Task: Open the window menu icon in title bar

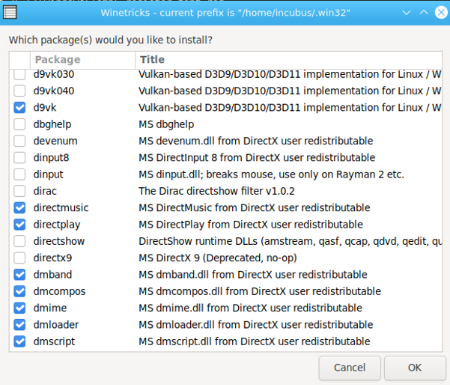Action: 10,13
